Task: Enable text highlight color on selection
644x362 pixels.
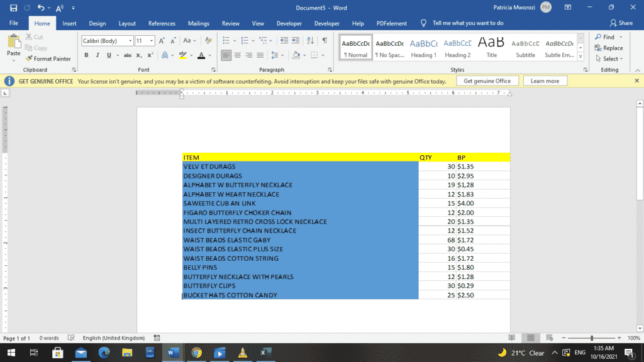Action: (184, 55)
